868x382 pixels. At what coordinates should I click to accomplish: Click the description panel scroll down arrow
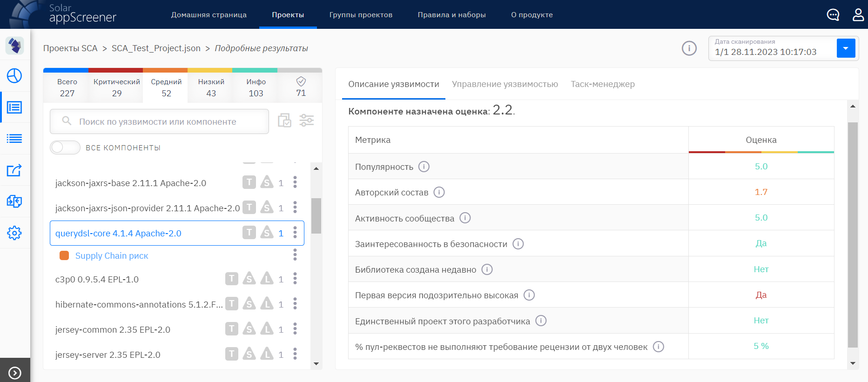pos(853,363)
